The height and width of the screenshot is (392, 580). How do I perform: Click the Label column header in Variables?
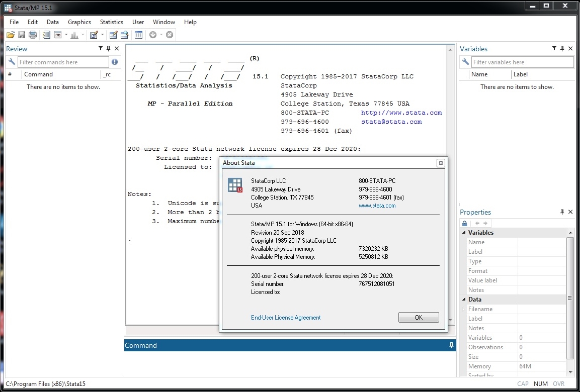543,74
